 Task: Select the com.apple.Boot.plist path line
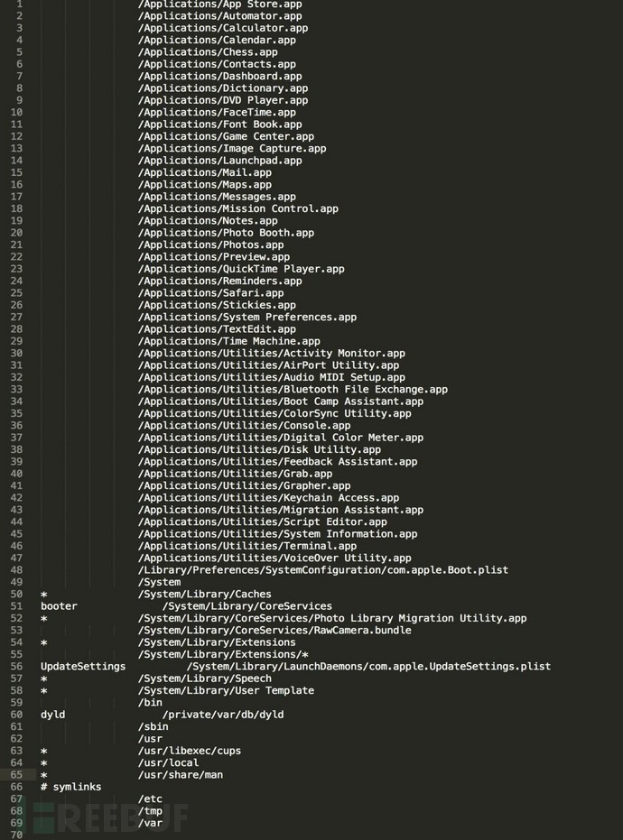[322, 570]
